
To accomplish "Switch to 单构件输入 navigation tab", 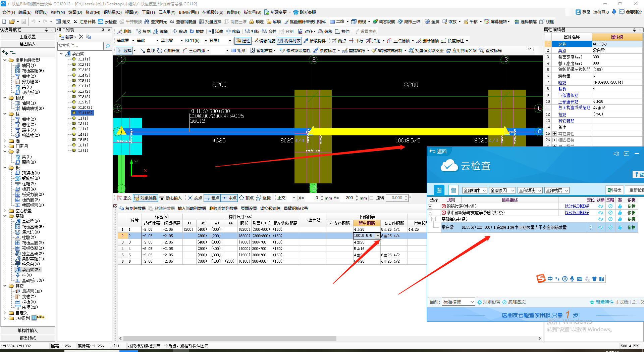I will point(28,331).
